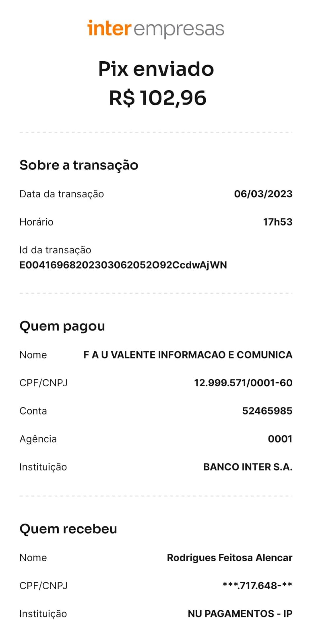Select the Sobre a transação section title
312x644 pixels.
pos(79,165)
